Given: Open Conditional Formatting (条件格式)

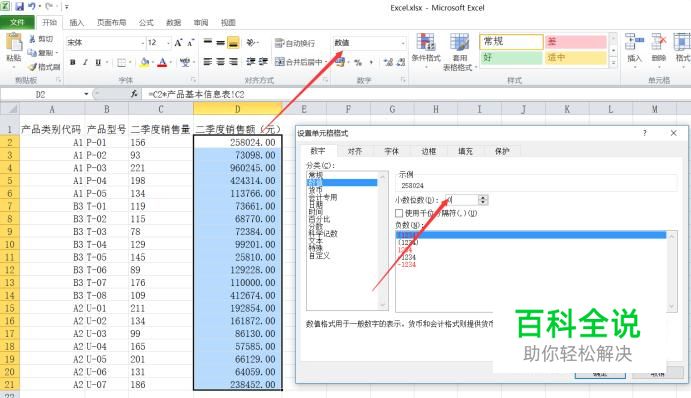Looking at the screenshot, I should (426, 52).
